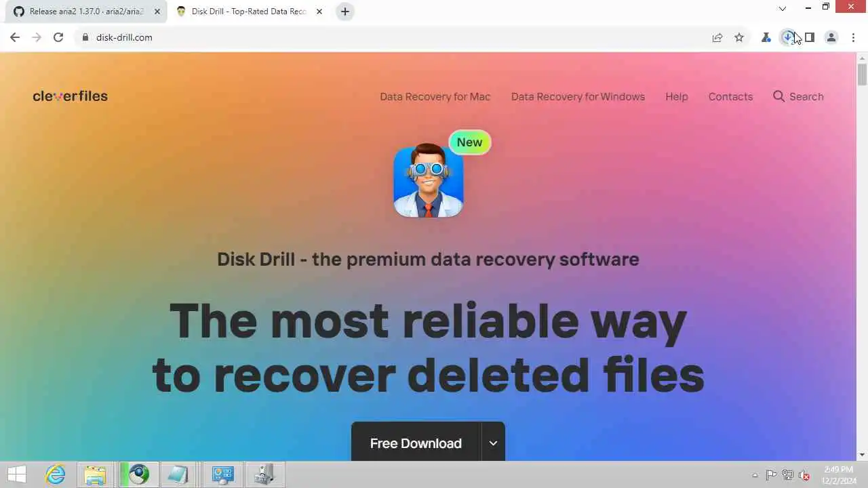Open the site Search
This screenshot has height=488, width=868.
tap(798, 96)
